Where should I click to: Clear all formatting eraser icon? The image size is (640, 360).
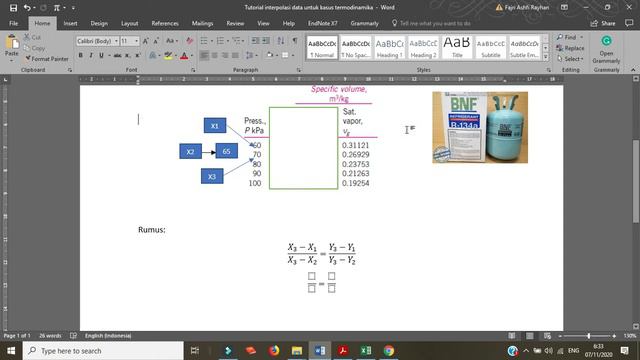tap(189, 41)
